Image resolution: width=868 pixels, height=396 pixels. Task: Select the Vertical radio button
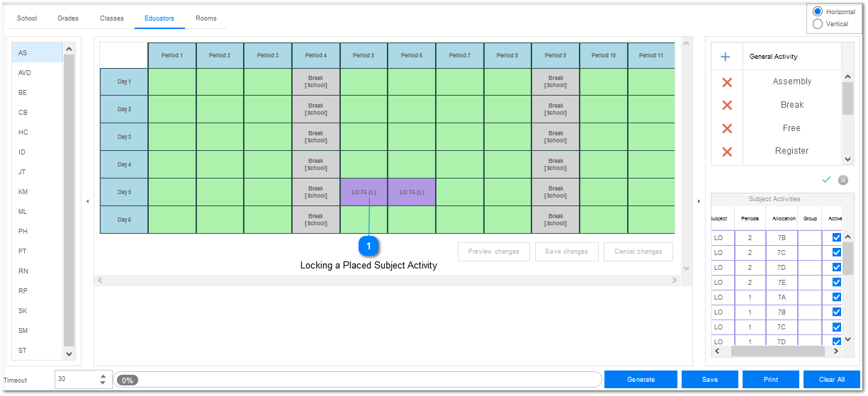818,24
